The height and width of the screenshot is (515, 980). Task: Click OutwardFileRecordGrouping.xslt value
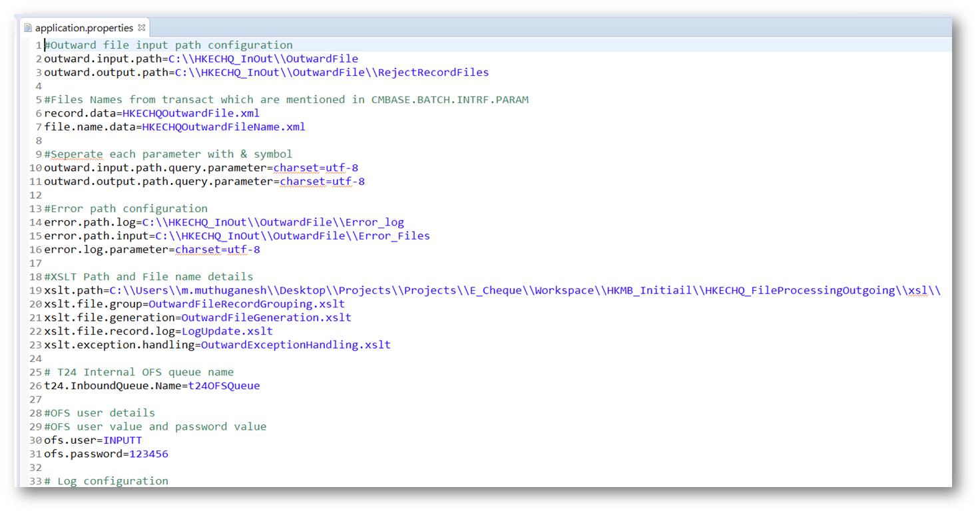point(246,304)
